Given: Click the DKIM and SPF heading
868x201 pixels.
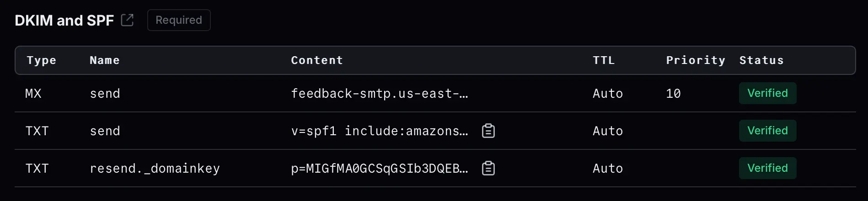Looking at the screenshot, I should [x=64, y=21].
